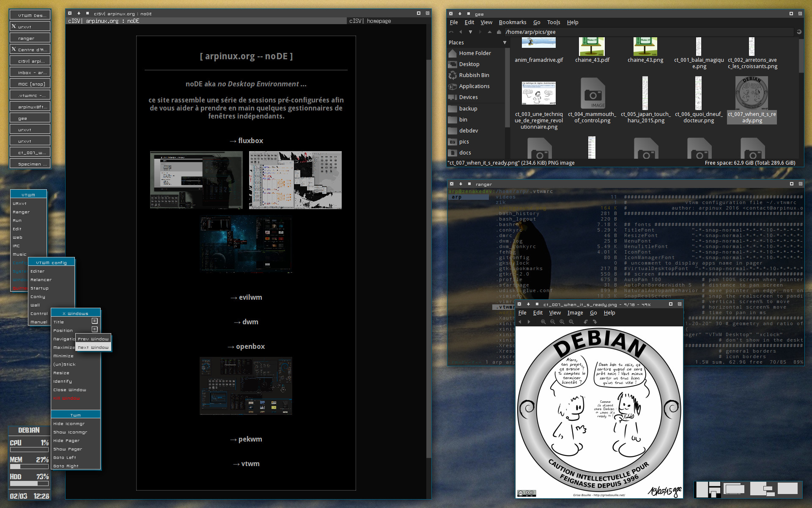Open the debdev folder bookmark

(475, 131)
